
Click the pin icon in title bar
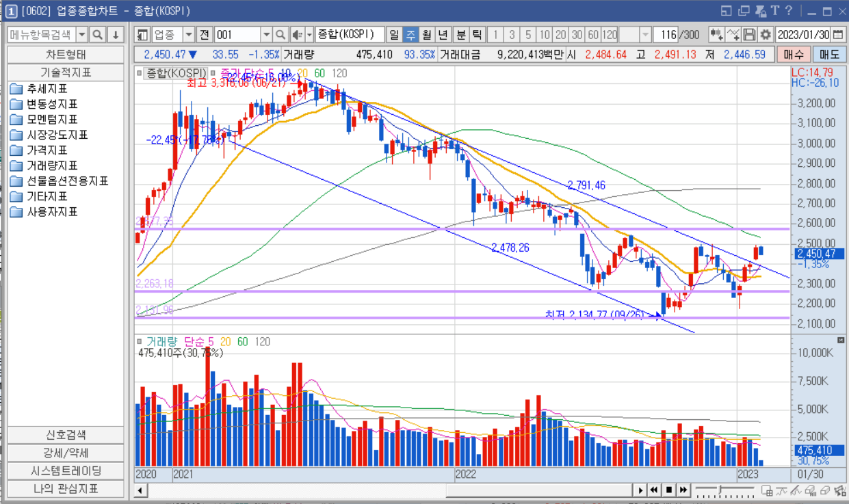pyautogui.click(x=759, y=11)
